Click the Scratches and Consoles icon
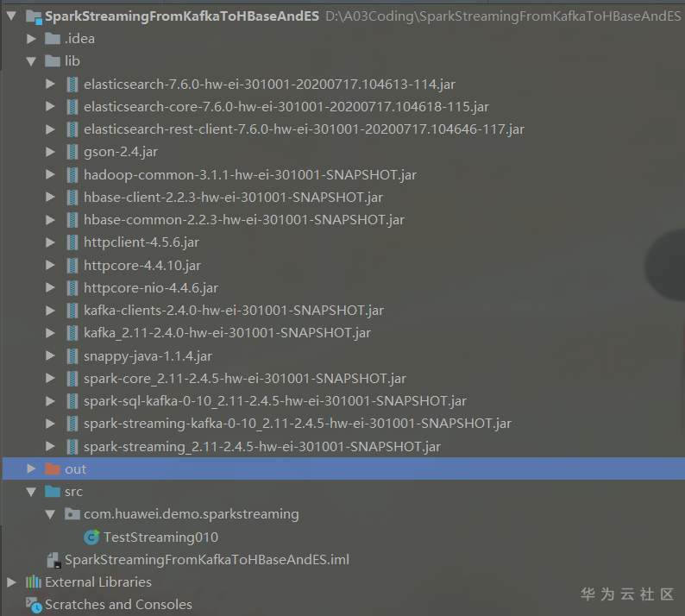This screenshot has width=685, height=616. 34,605
